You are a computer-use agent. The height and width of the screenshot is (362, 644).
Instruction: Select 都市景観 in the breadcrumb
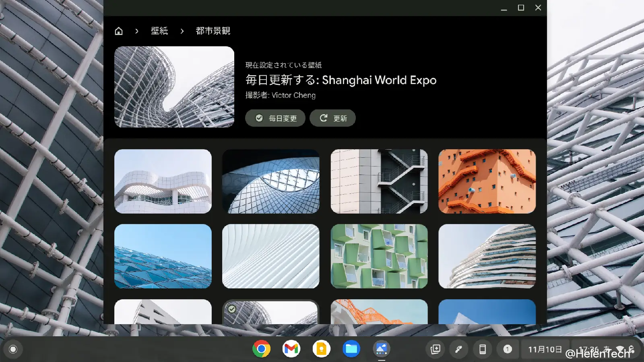(213, 31)
